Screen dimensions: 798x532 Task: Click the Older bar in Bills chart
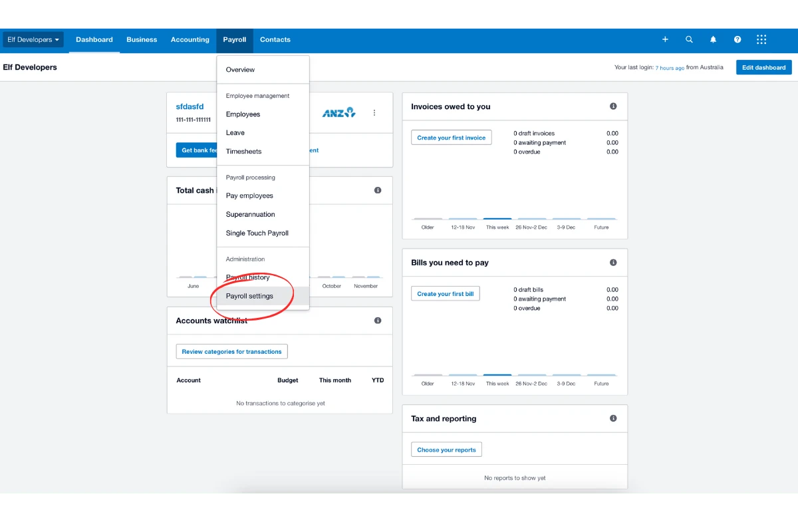tap(428, 375)
